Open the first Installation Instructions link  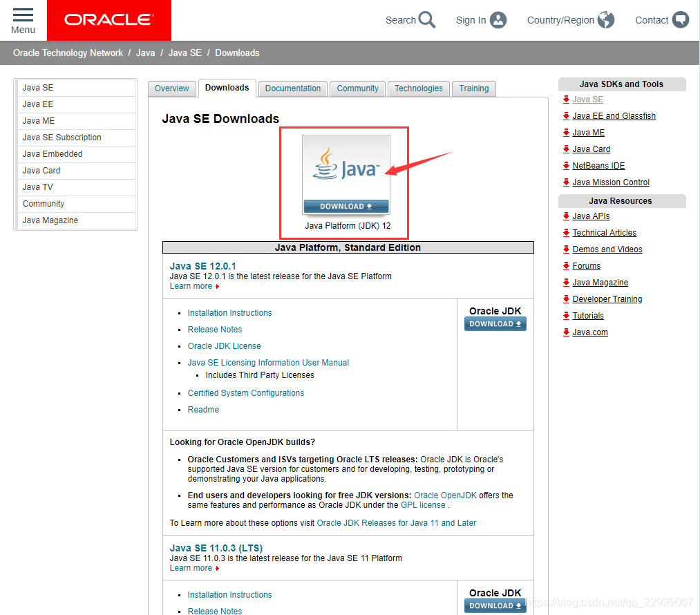tap(229, 313)
